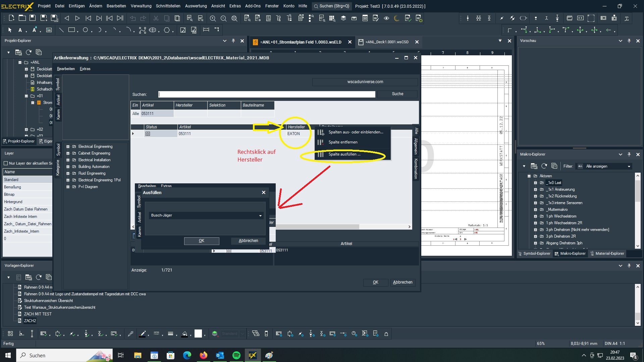Pin the Projekt-Explorer panel
This screenshot has height=362, width=644.
(x=233, y=41)
